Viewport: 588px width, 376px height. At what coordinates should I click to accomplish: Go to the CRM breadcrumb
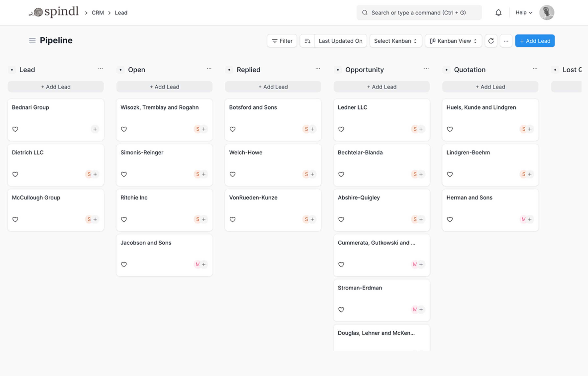coord(98,13)
